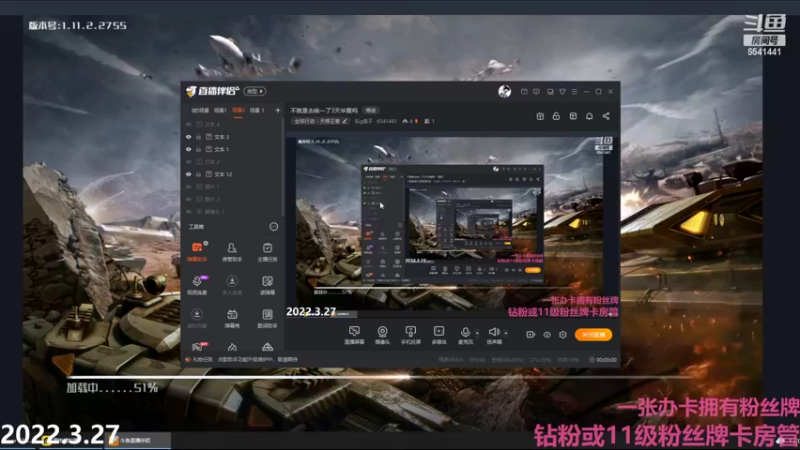Start 视频连麦 from the toolbox
The height and width of the screenshot is (450, 800).
coord(197,285)
